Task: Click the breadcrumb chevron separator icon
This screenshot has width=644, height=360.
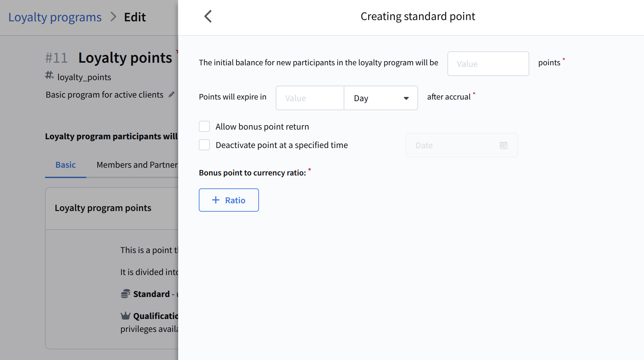Action: point(113,17)
